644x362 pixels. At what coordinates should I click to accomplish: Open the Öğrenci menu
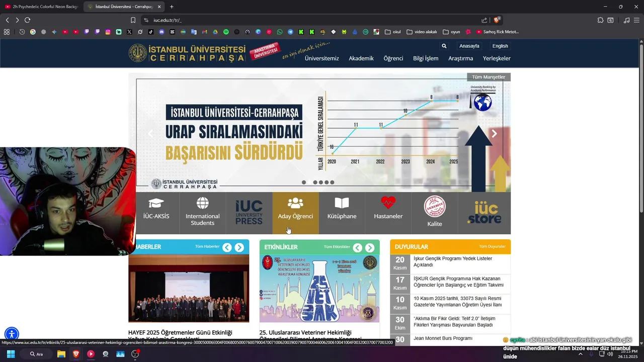pyautogui.click(x=393, y=58)
